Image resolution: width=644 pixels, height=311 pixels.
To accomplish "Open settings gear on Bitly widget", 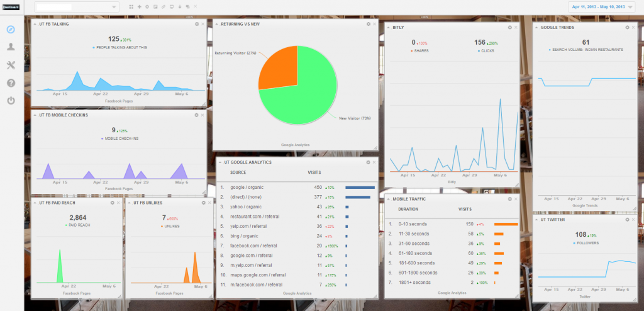I will [510, 27].
